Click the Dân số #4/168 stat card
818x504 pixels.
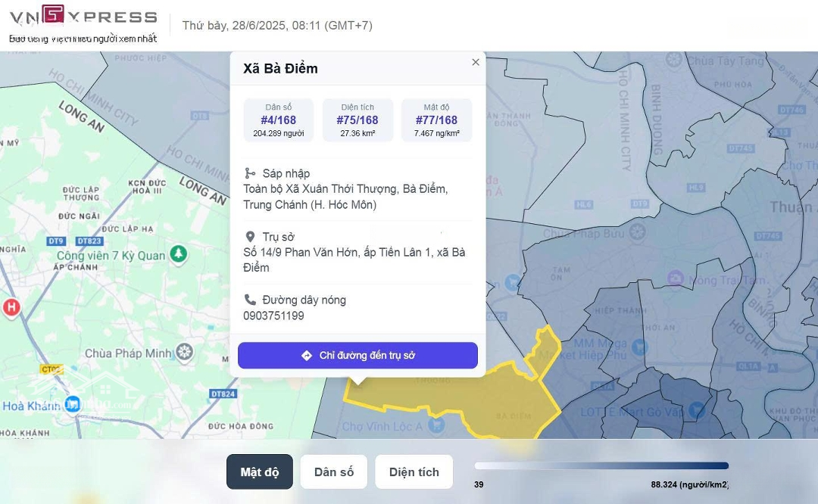(x=279, y=120)
